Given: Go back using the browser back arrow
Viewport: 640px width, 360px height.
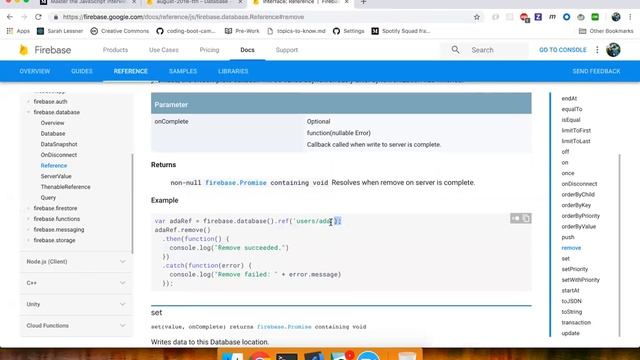Looking at the screenshot, I should point(10,17).
